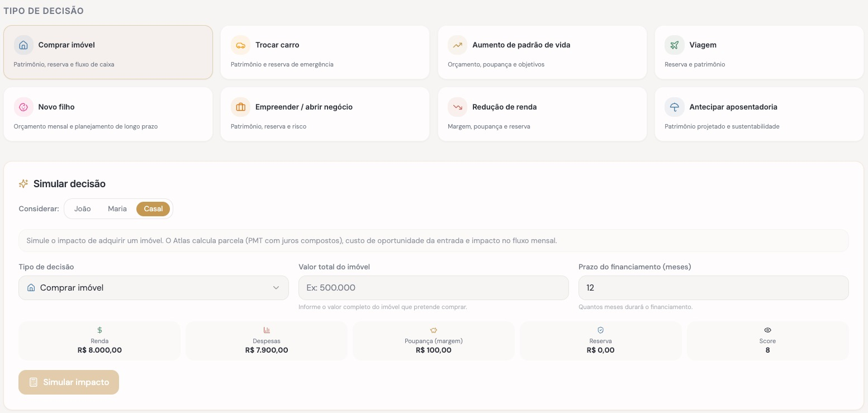Focus the Valor total do imóvel field

point(434,288)
